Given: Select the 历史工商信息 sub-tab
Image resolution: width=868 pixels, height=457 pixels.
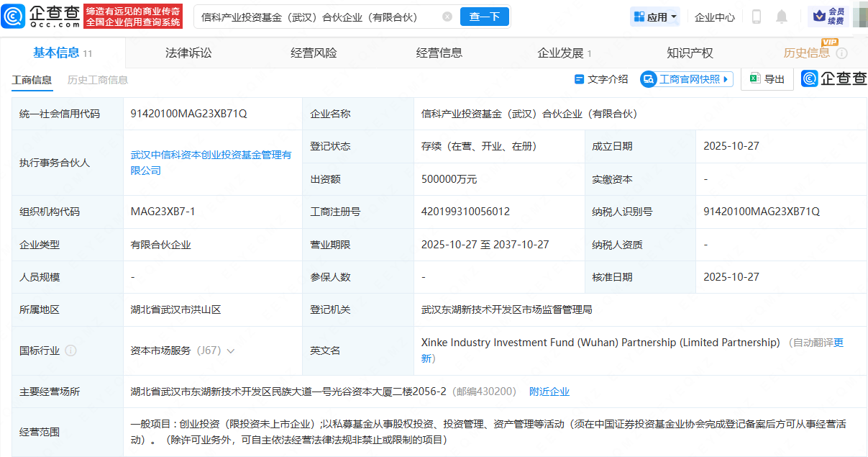Looking at the screenshot, I should pos(98,80).
